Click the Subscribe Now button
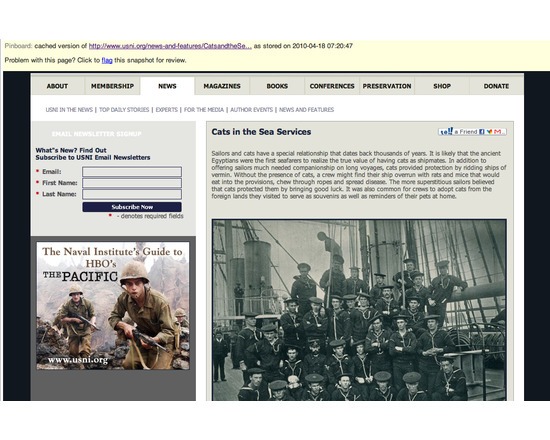The image size is (550, 440). pos(132,207)
